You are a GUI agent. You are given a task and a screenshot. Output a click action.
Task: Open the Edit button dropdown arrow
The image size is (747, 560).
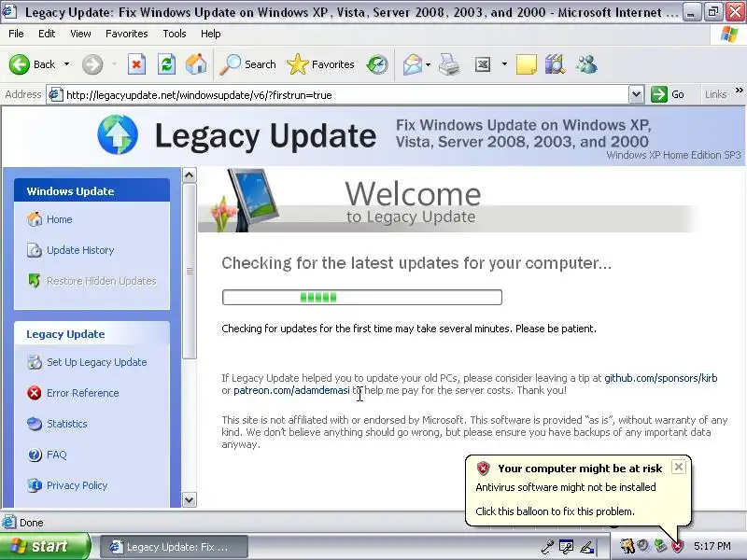(x=504, y=64)
